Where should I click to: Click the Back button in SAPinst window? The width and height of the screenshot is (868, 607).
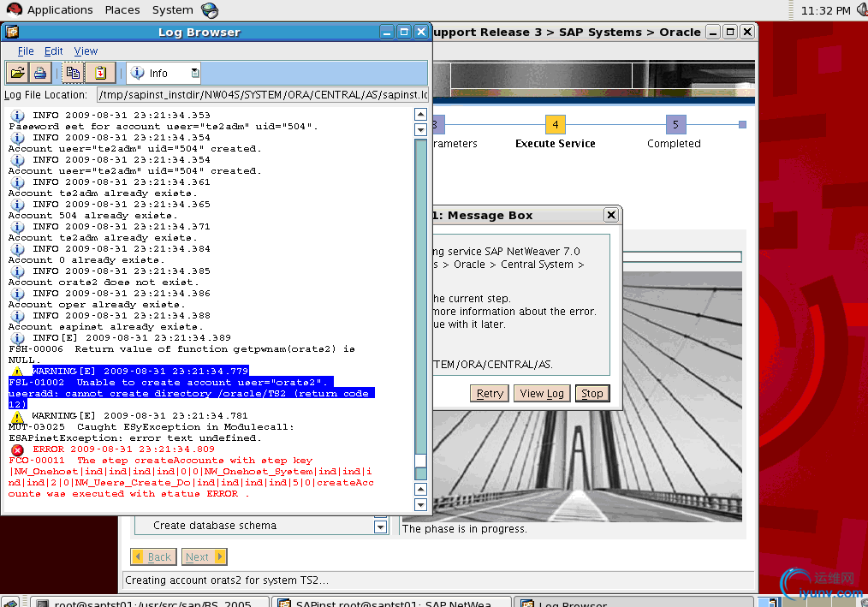153,556
